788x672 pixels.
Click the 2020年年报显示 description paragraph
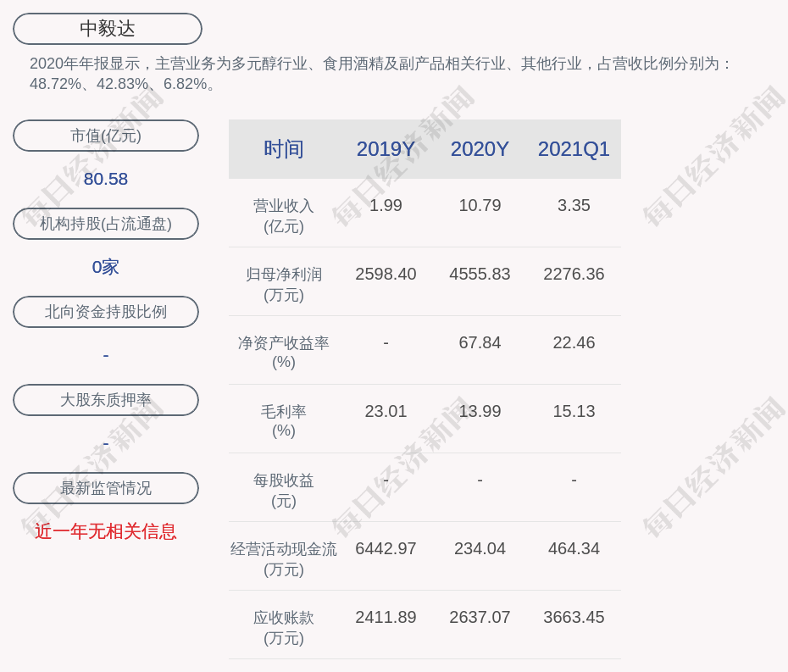[x=380, y=74]
